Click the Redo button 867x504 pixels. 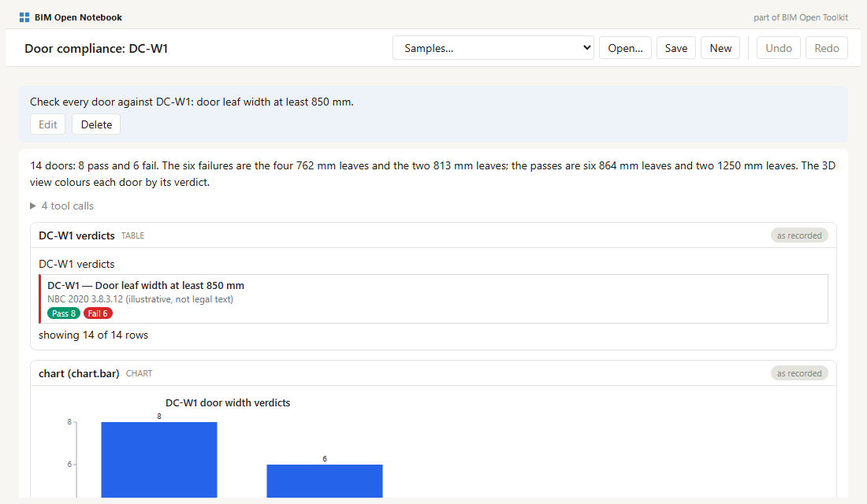tap(827, 48)
